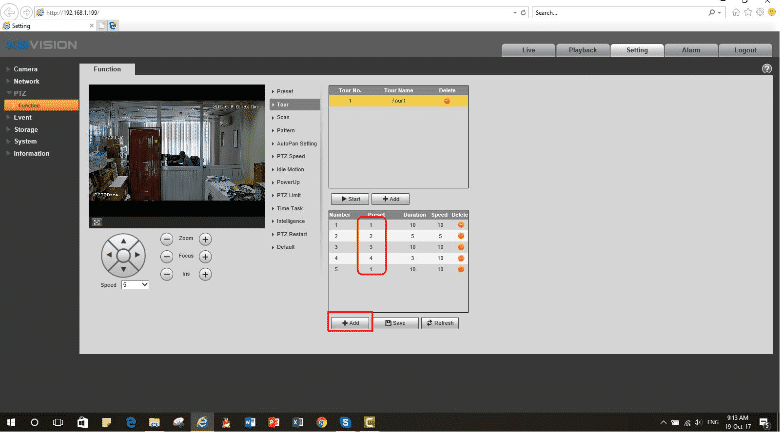Expand the Storage sidebar section
The image size is (782, 435).
click(x=27, y=129)
